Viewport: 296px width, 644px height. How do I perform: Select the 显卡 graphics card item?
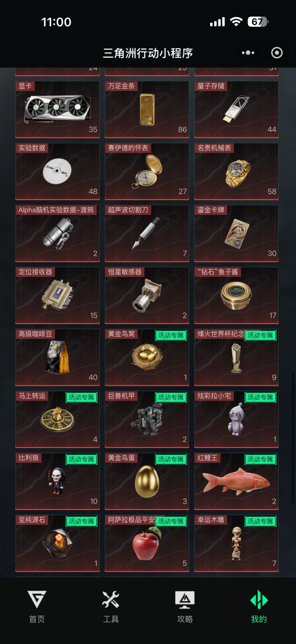[58, 109]
